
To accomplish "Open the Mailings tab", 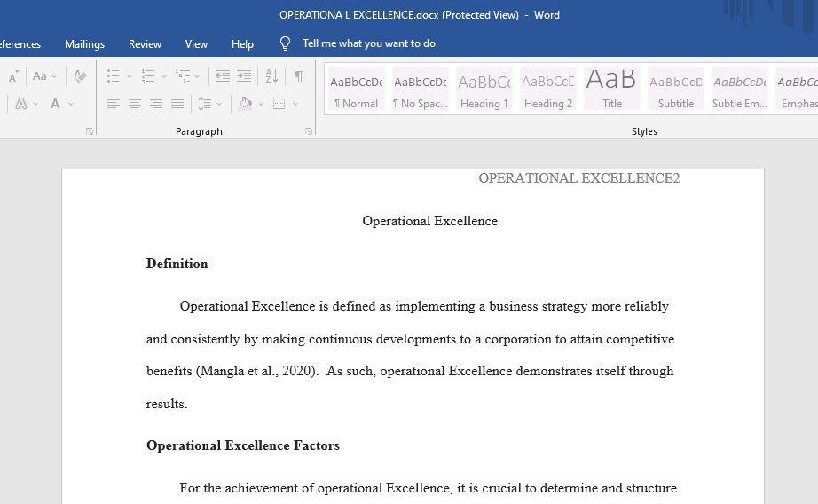I will tap(84, 44).
